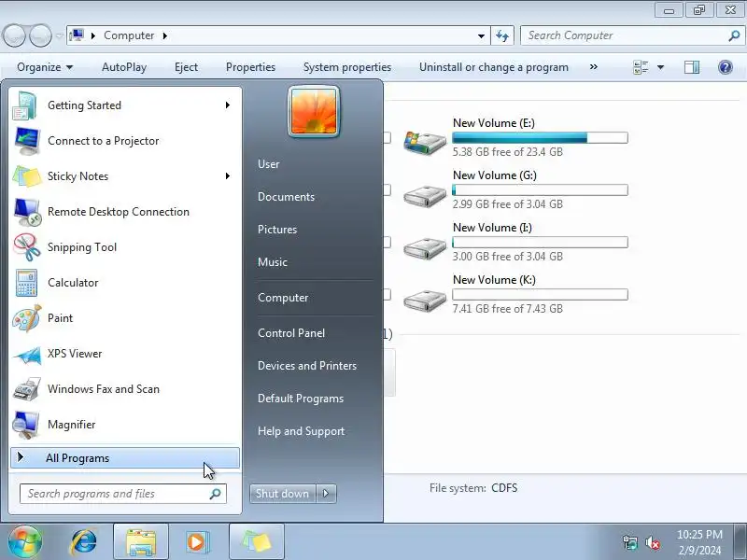
Task: Select New Volume (E:) drive icon
Action: [x=425, y=142]
